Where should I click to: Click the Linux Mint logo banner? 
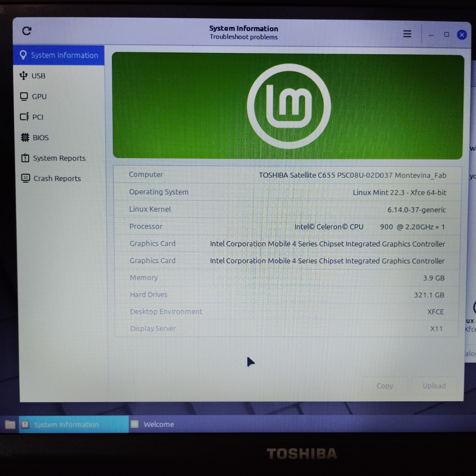tap(288, 106)
